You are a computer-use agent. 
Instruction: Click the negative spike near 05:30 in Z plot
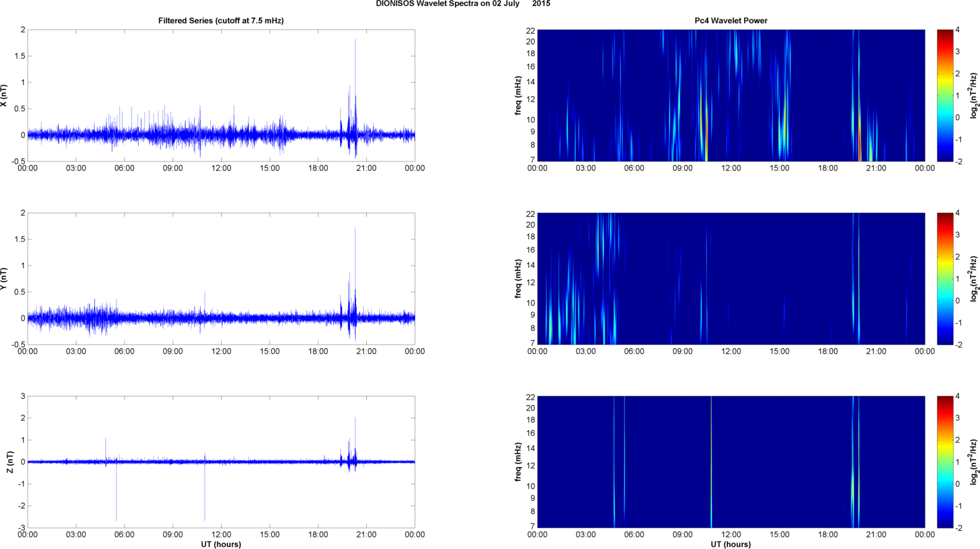[x=116, y=492]
